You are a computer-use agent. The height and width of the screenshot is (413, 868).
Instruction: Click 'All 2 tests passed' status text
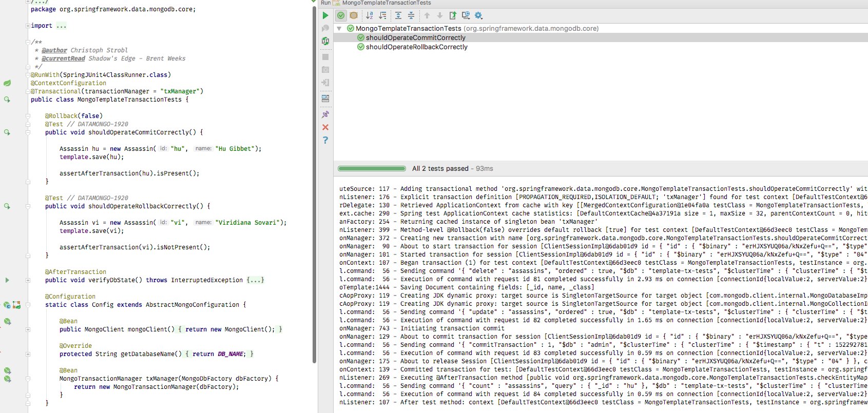click(440, 168)
